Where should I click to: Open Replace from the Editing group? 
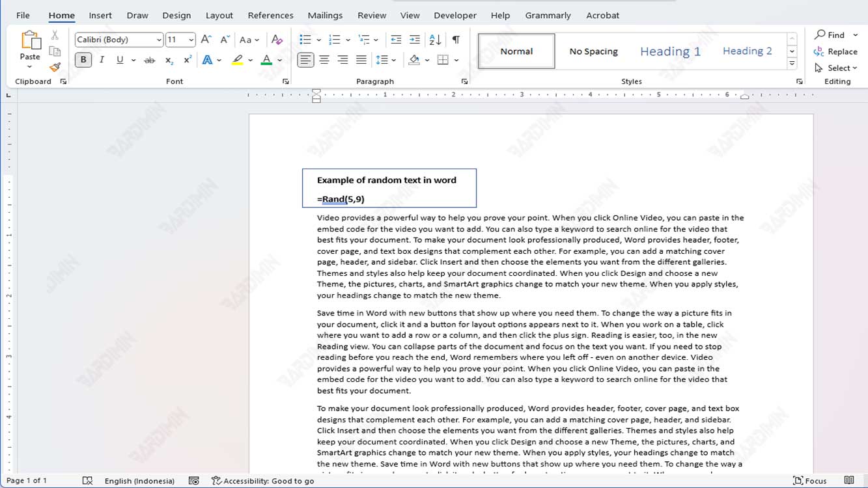pos(835,51)
